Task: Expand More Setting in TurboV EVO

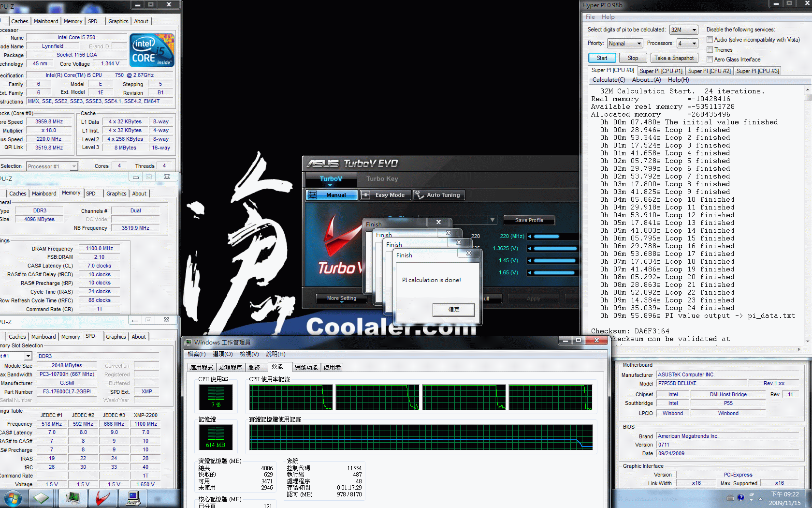Action: tap(341, 299)
